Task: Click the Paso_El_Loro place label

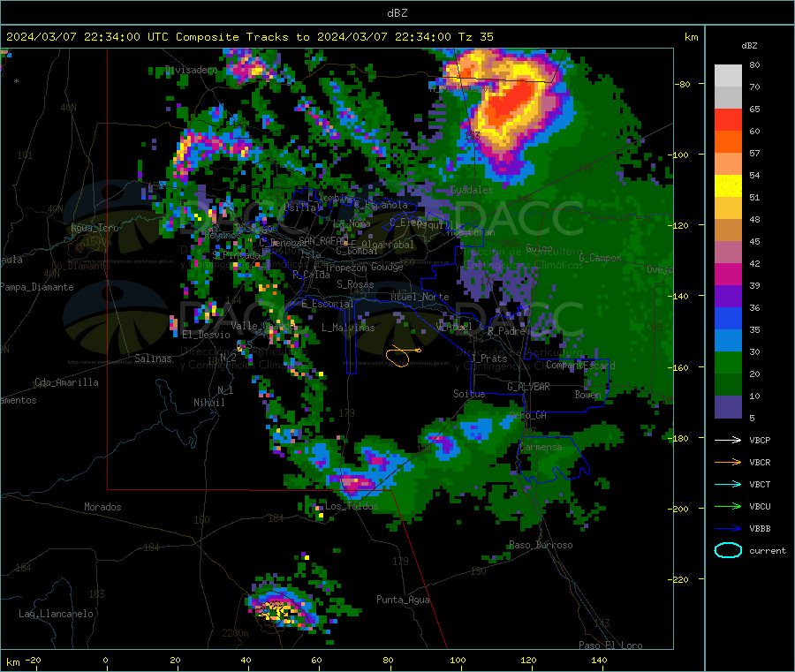Action: point(610,646)
